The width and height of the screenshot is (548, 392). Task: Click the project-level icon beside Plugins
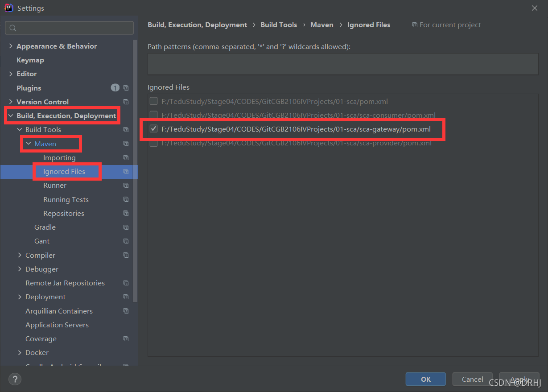(x=126, y=88)
